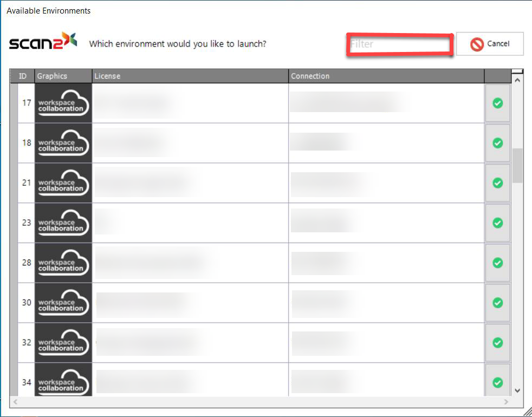Click workspace collaboration logo for ID 28
This screenshot has width=532, height=417.
click(x=63, y=263)
